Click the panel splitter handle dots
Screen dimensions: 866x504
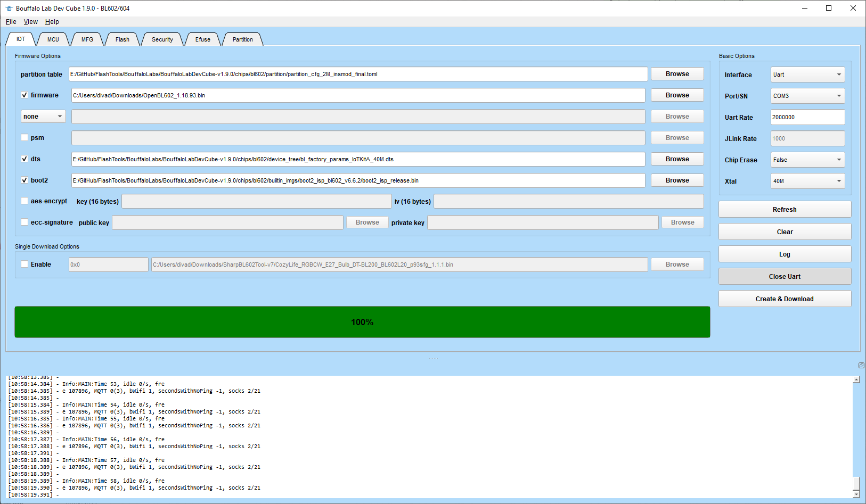tap(433, 358)
